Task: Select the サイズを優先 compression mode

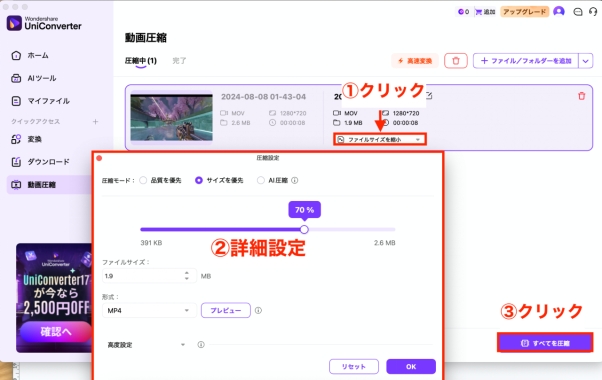Action: coord(198,180)
